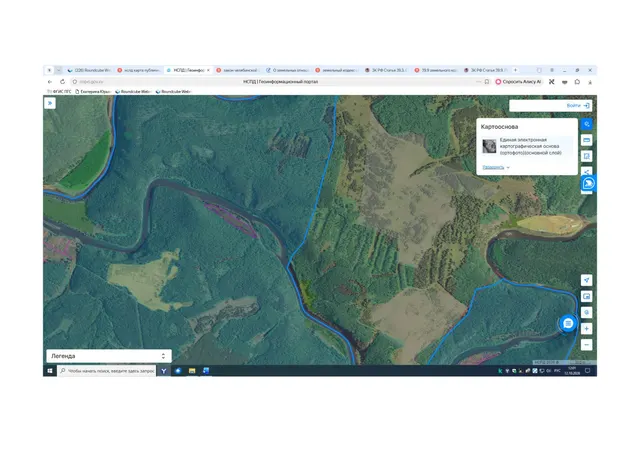Open the map search tool icon
640x453 pixels.
pyautogui.click(x=587, y=124)
